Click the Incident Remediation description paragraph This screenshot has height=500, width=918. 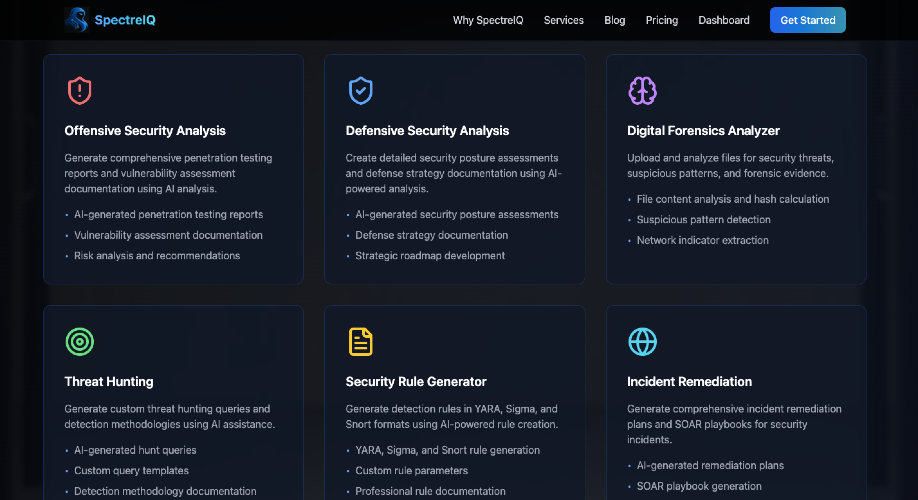point(734,424)
